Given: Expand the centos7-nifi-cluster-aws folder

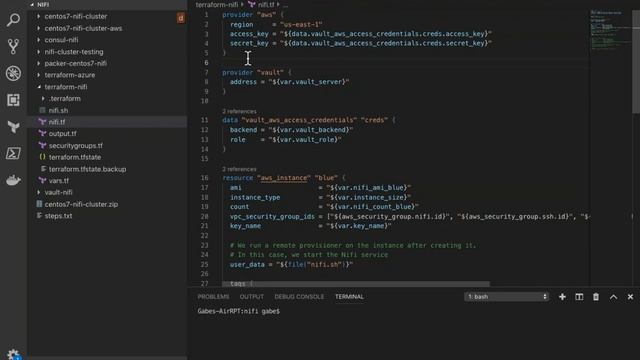Looking at the screenshot, I should [x=39, y=28].
